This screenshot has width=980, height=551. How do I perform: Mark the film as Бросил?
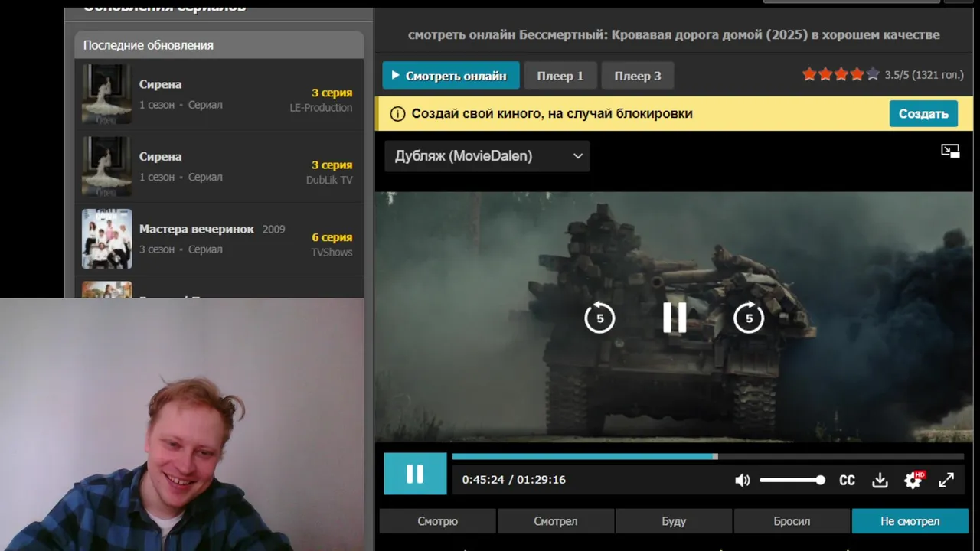tap(792, 521)
